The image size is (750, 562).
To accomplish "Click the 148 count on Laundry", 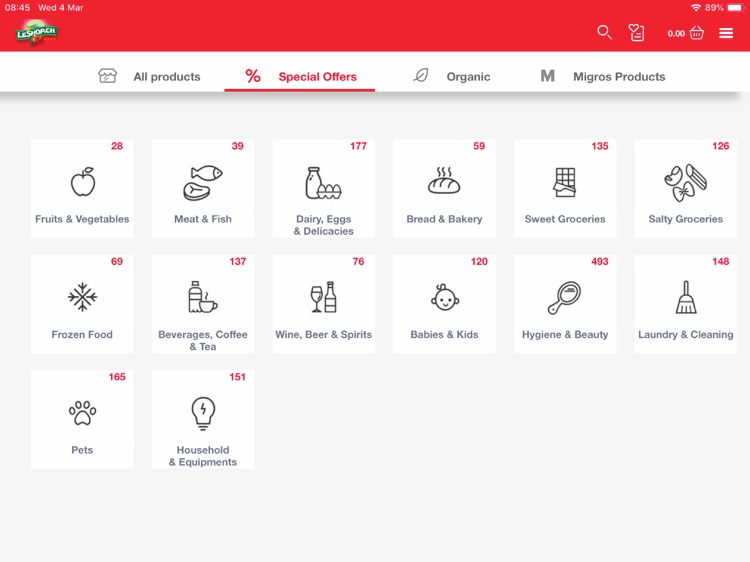I will click(720, 261).
